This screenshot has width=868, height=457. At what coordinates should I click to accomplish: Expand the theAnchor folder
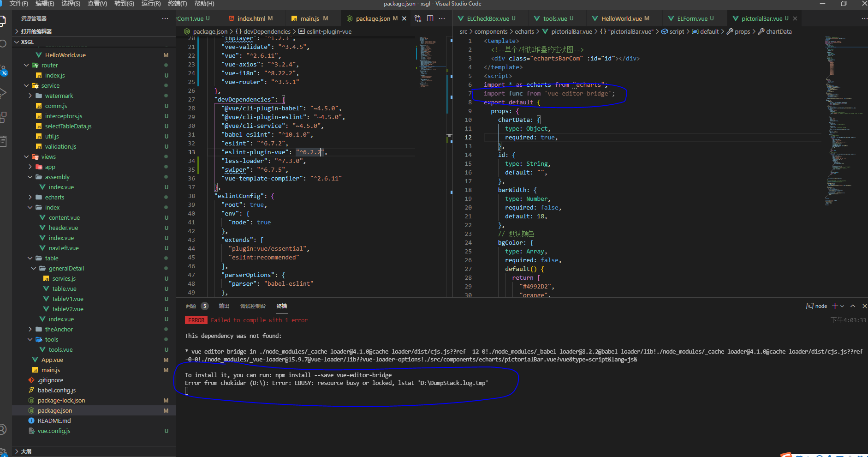click(x=94, y=329)
